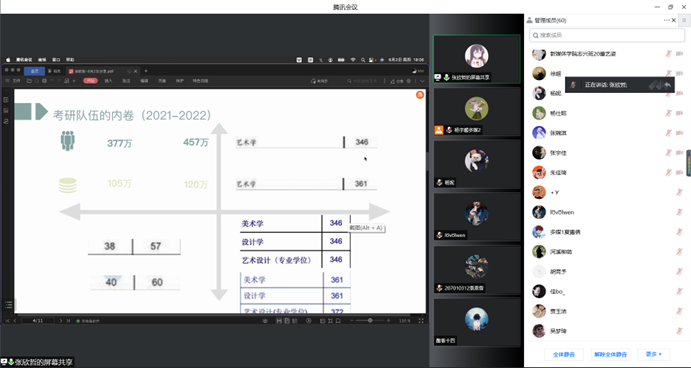Toggle the microphone icon for 张宇佳
Screen dimensions: 691x368
669,153
